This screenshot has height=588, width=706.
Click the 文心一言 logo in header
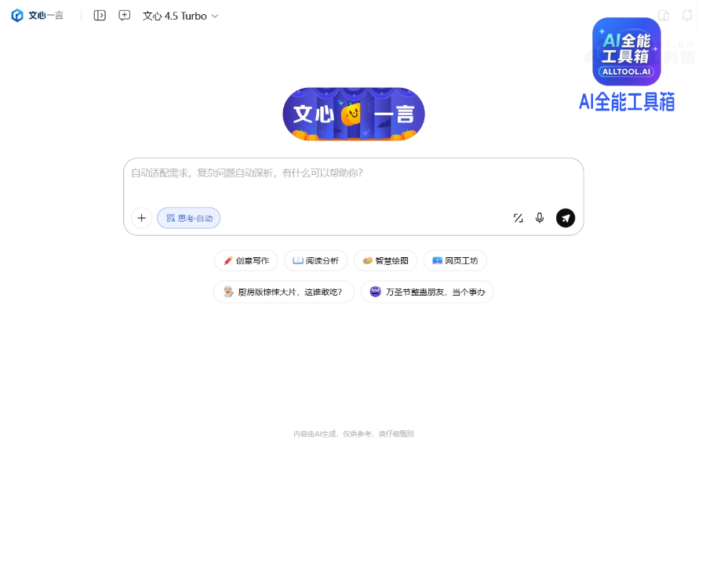(x=37, y=16)
